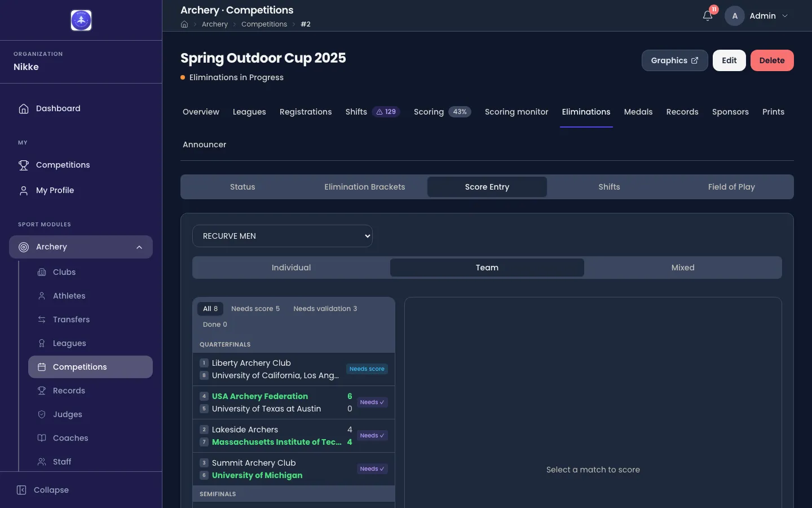Image resolution: width=812 pixels, height=508 pixels.
Task: Click the Dashboard house icon
Action: pyautogui.click(x=24, y=108)
